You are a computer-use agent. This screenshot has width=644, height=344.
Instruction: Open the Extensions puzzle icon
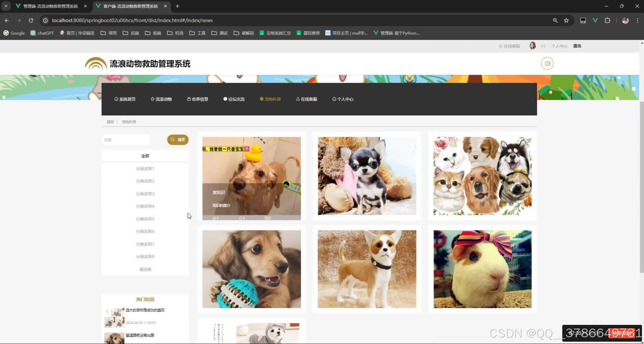(607, 20)
